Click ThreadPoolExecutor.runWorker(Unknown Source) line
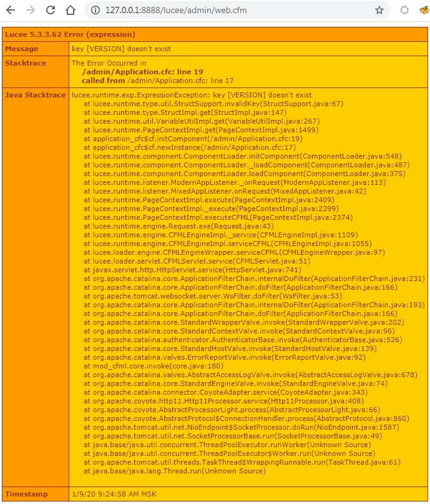Image resolution: width=430 pixels, height=504 pixels. click(227, 445)
